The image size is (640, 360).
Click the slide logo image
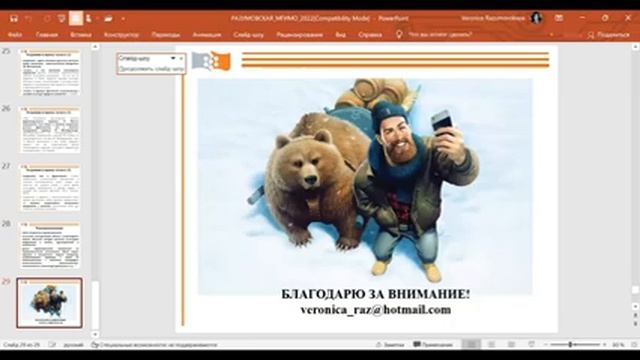click(211, 61)
